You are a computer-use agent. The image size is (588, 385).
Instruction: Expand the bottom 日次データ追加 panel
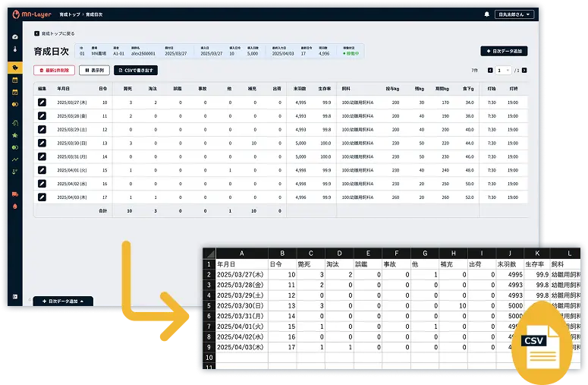click(x=62, y=301)
